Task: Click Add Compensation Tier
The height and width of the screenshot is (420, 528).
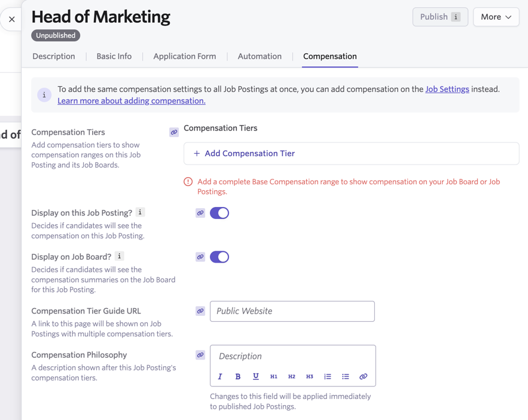Action: coord(351,154)
